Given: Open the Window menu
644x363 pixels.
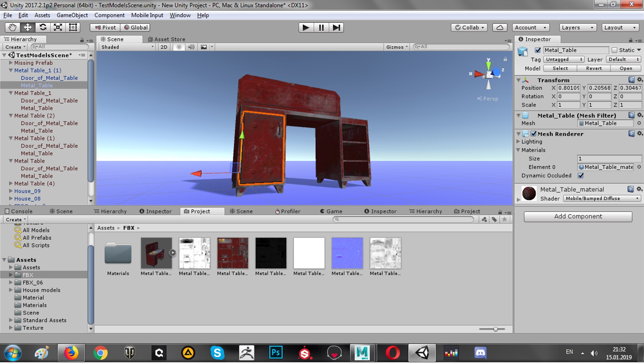Looking at the screenshot, I should (180, 15).
